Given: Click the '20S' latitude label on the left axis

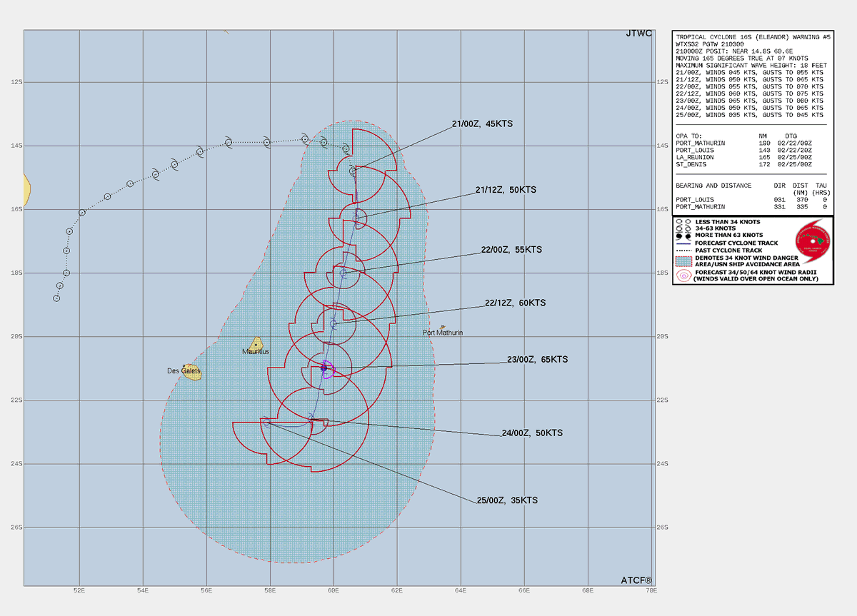Looking at the screenshot, I should (15, 336).
